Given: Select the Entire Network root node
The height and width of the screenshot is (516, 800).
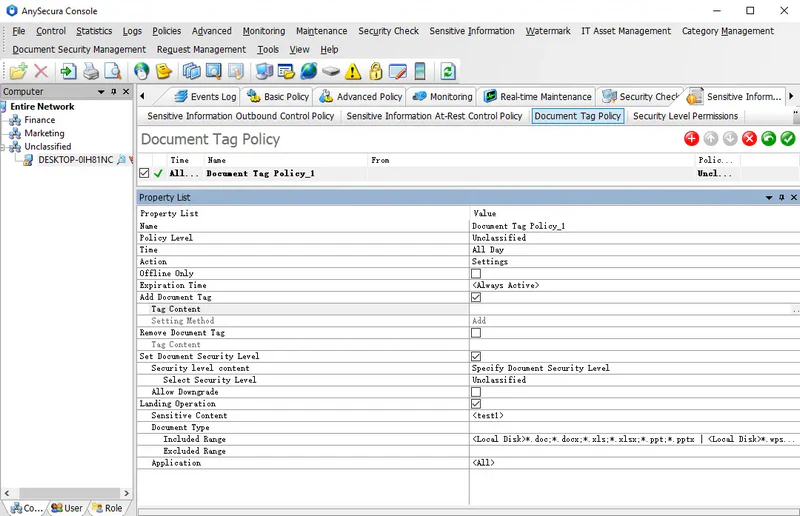Looking at the screenshot, I should click(x=42, y=107).
